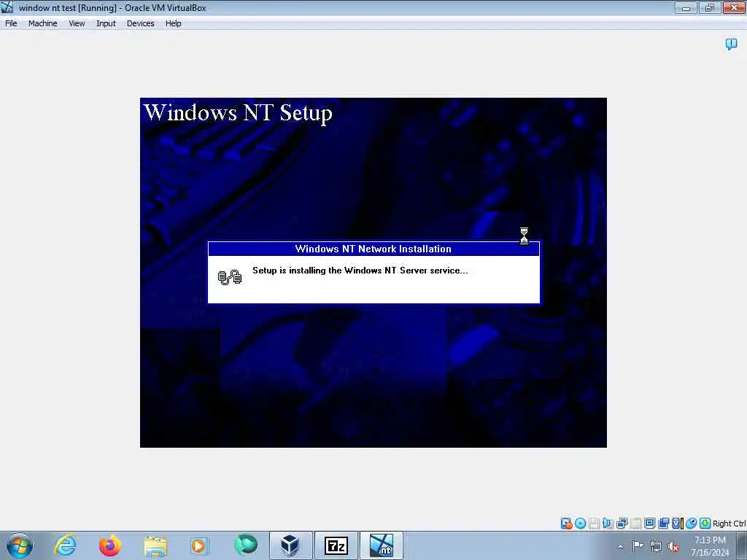The height and width of the screenshot is (560, 747).
Task: Click the Windows NT Setup heading
Action: (238, 113)
